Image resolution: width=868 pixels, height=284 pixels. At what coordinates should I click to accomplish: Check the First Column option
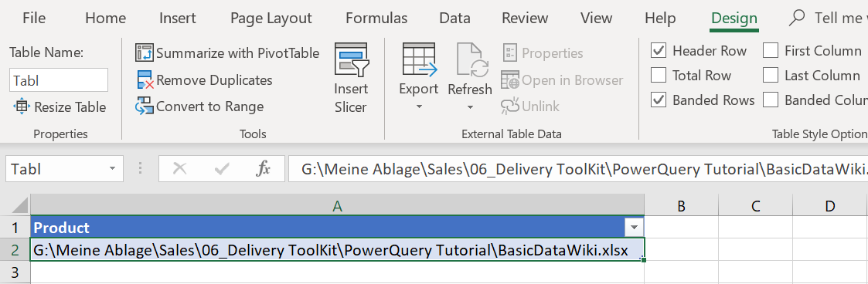click(771, 51)
